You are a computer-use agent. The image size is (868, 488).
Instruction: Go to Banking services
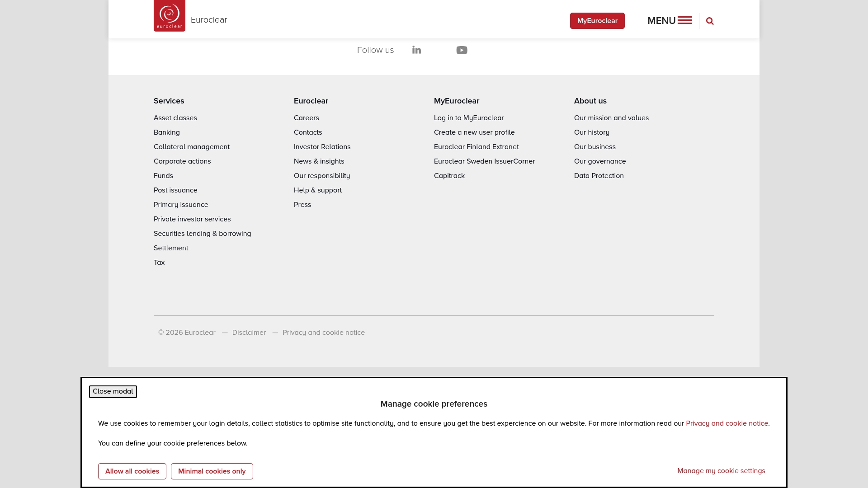[x=167, y=132]
